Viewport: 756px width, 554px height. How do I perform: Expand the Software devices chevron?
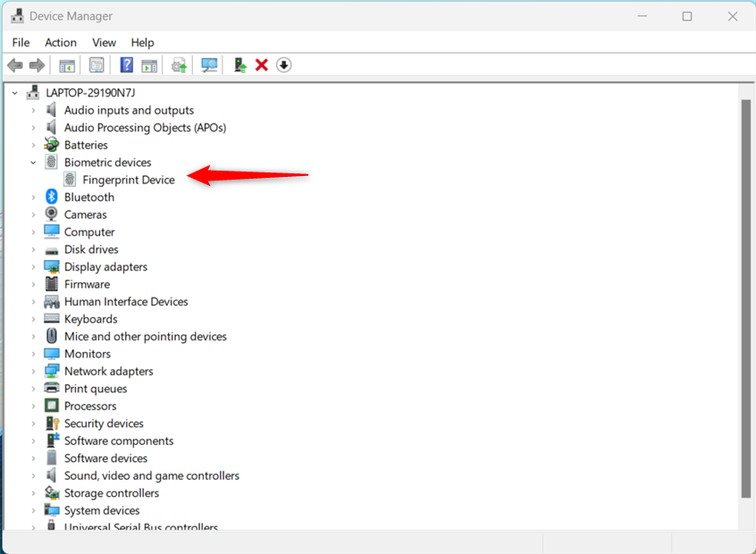pos(33,458)
